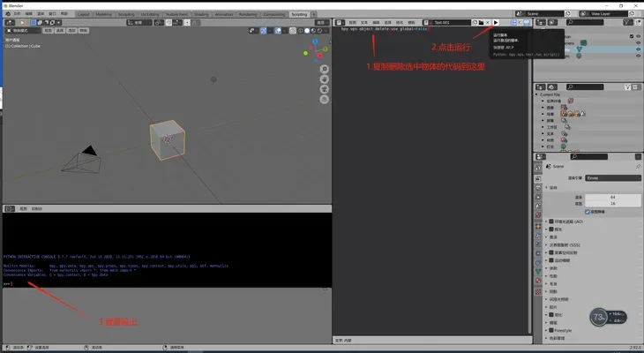Open the render engine Eevee dropdown

pyautogui.click(x=613, y=178)
